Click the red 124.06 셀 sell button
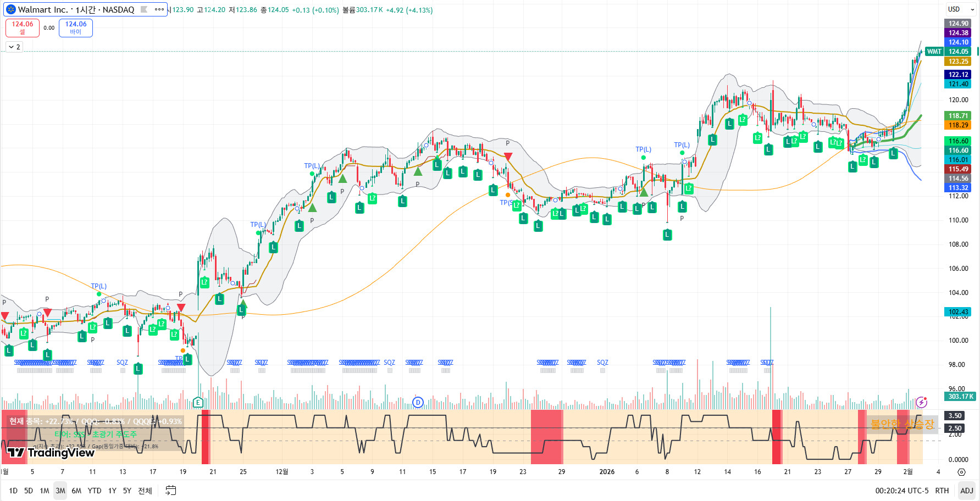Viewport: 980px width, 501px height. (23, 27)
